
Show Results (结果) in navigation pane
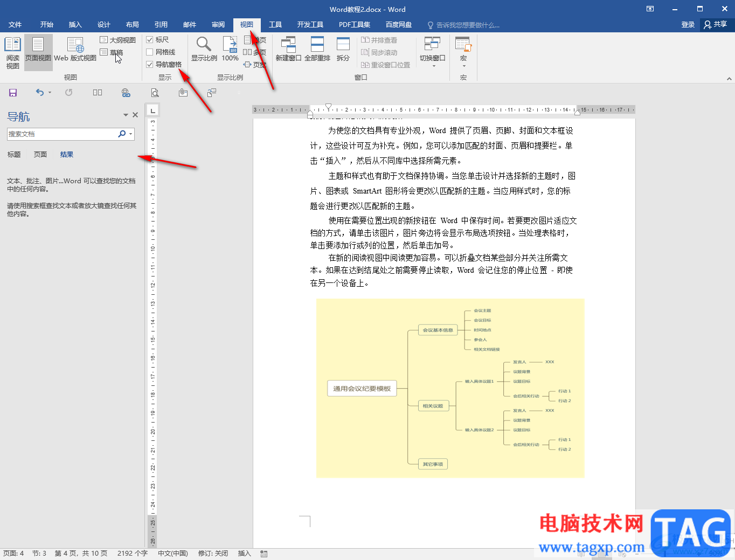pos(67,155)
